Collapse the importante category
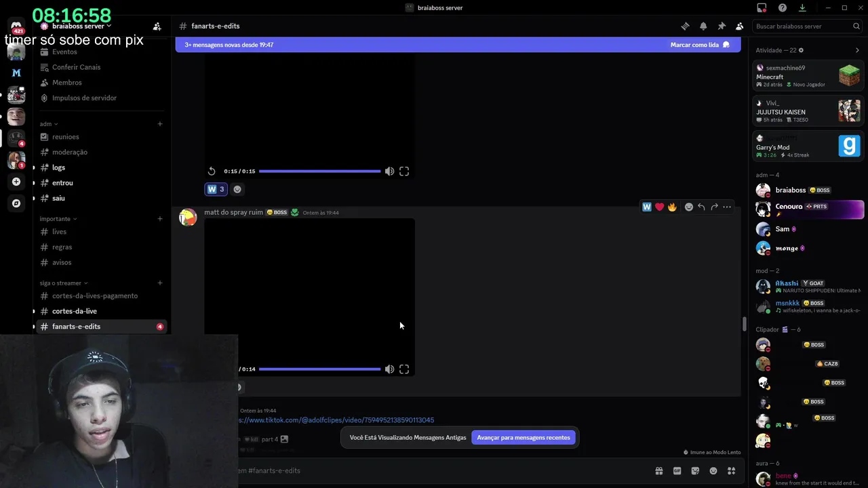Screen dimensions: 868x488 tap(58, 219)
